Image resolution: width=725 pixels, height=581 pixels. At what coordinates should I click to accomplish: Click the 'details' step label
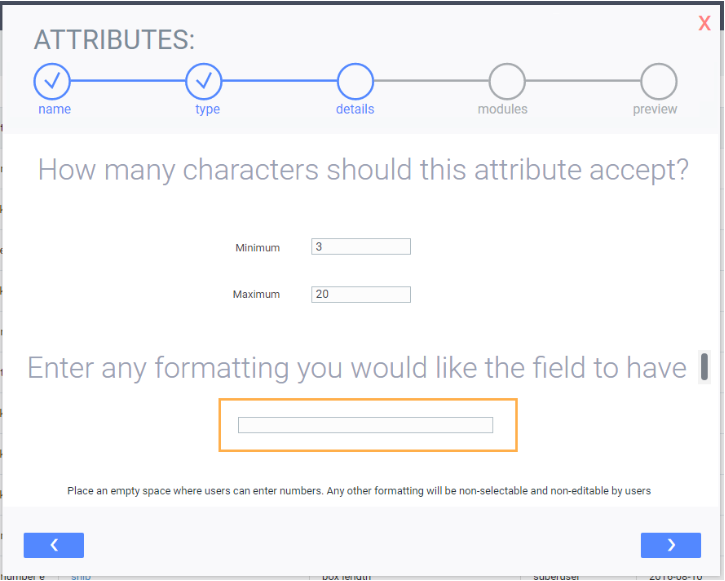coord(355,109)
